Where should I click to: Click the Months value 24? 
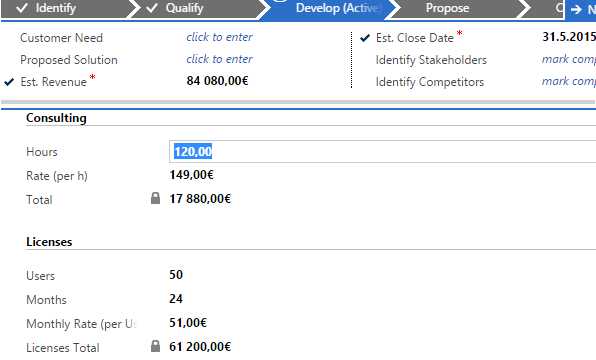(176, 299)
